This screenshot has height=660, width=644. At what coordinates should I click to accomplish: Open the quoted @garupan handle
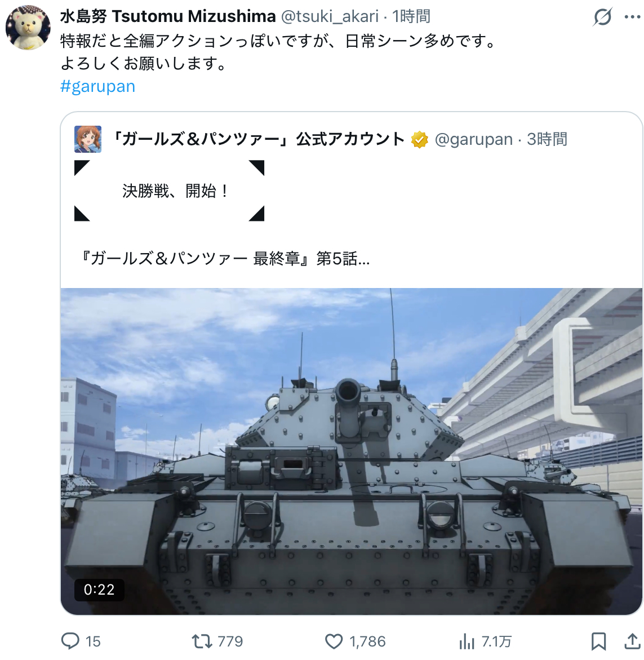coord(474,139)
